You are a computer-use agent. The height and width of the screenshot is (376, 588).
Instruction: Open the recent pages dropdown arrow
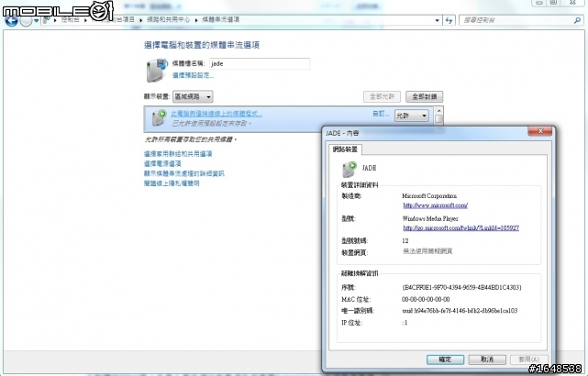pos(37,20)
